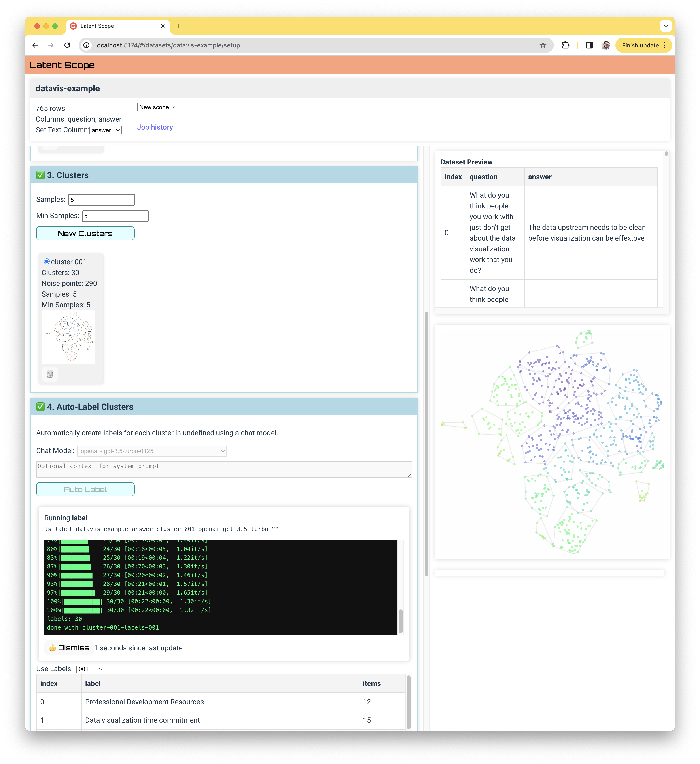Open the tab search chevron menu
The width and height of the screenshot is (700, 764).
click(x=666, y=26)
